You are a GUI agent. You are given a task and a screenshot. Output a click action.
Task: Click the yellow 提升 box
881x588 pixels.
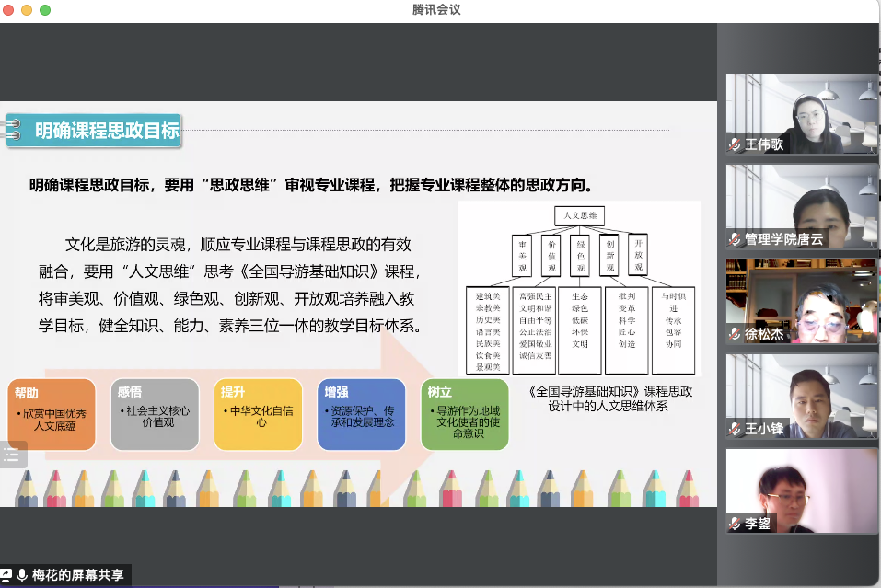click(258, 414)
